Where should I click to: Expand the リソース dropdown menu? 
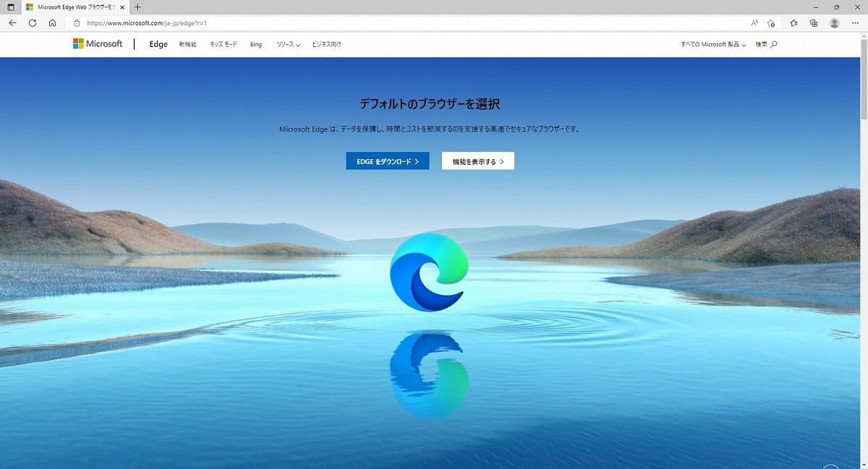(288, 44)
